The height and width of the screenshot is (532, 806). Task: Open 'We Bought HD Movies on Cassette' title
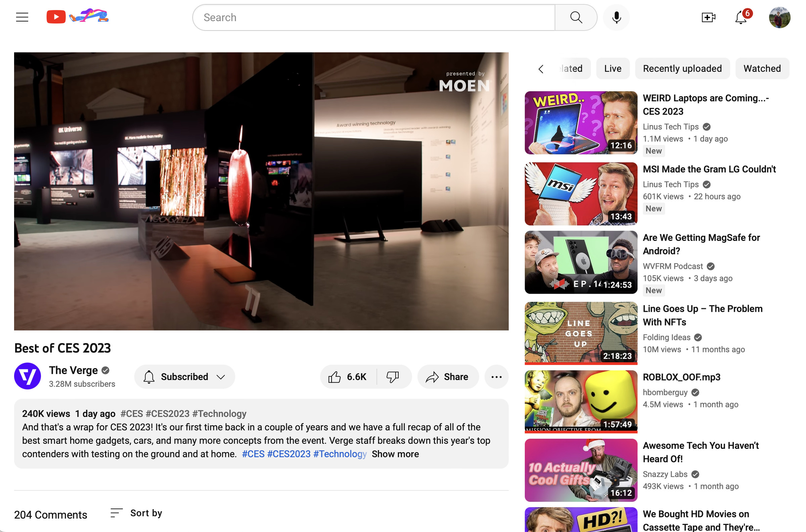tap(702, 521)
